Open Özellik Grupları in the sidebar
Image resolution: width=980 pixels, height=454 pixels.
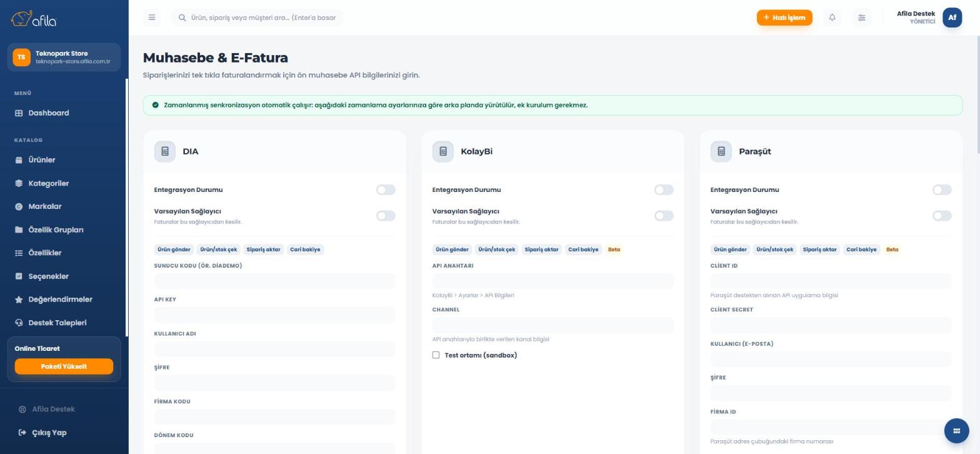[x=64, y=230]
